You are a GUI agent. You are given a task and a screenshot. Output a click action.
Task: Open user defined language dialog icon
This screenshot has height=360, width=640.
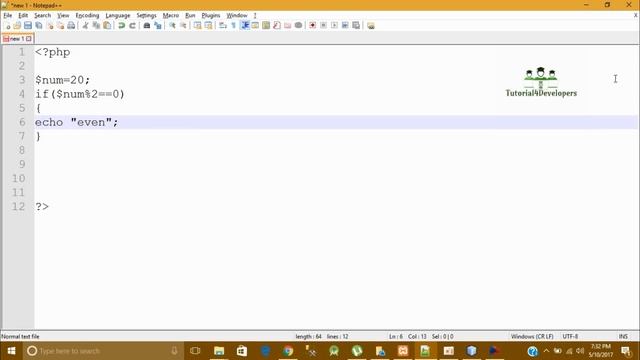coord(256,26)
